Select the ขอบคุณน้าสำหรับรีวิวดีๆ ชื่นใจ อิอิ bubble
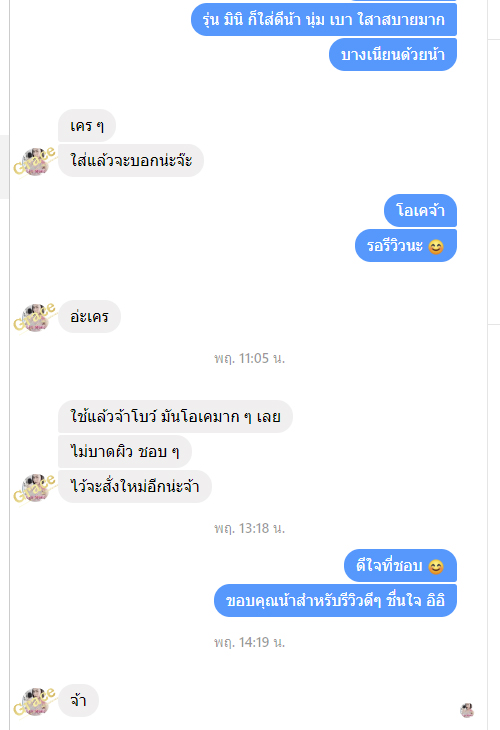The width and height of the screenshot is (500, 730). click(x=335, y=601)
